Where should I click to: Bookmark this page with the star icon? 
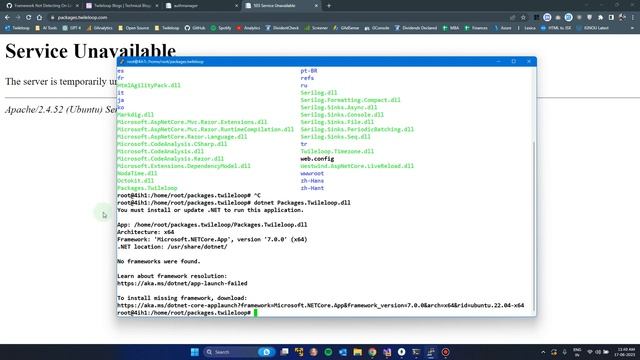point(523,18)
